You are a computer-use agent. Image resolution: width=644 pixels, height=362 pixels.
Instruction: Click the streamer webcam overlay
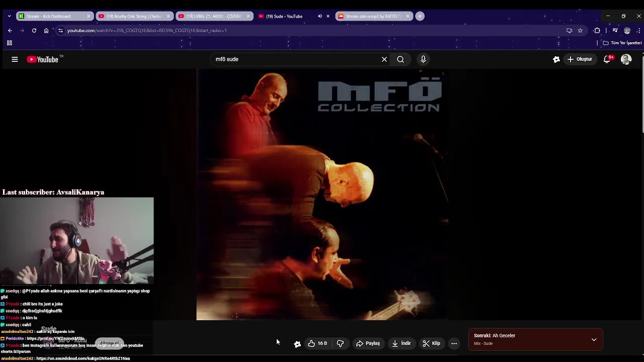click(x=76, y=241)
